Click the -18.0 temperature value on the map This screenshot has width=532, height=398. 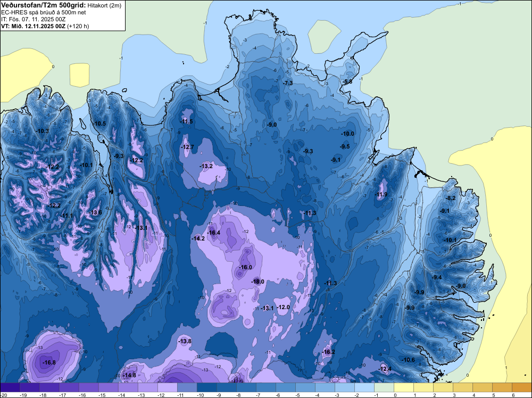click(x=258, y=281)
